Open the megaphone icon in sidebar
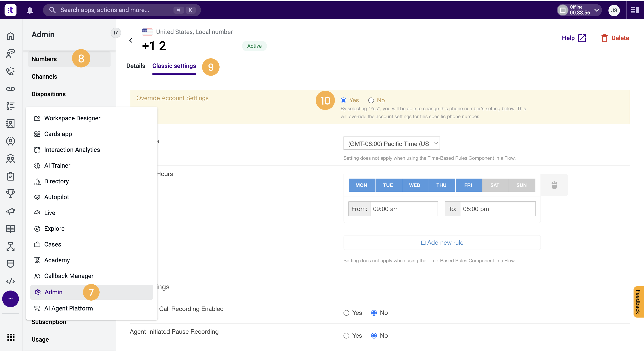This screenshot has height=351, width=644. click(11, 211)
